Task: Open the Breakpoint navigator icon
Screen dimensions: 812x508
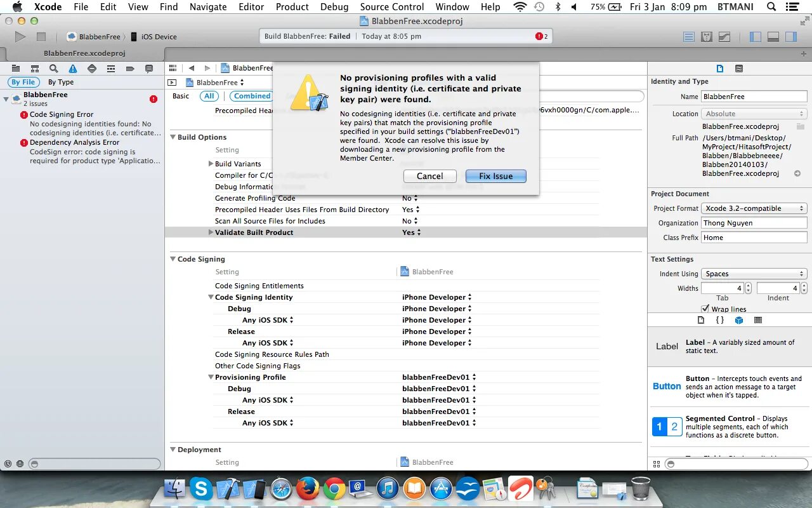Action: tap(130, 69)
